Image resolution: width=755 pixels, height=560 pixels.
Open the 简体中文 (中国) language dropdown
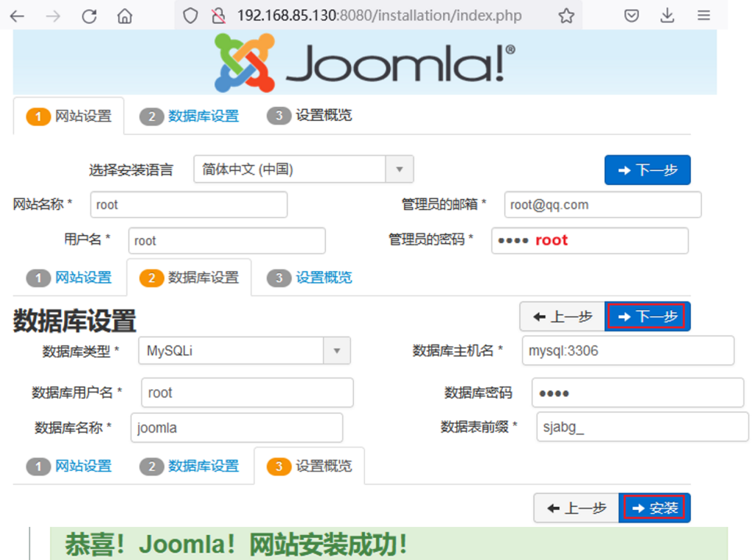tap(303, 169)
